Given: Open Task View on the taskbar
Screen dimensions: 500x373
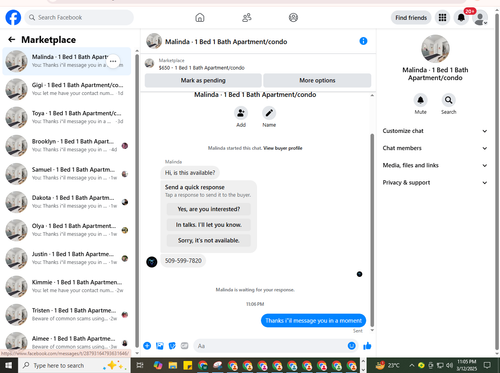Looking at the screenshot, I should tap(140, 365).
